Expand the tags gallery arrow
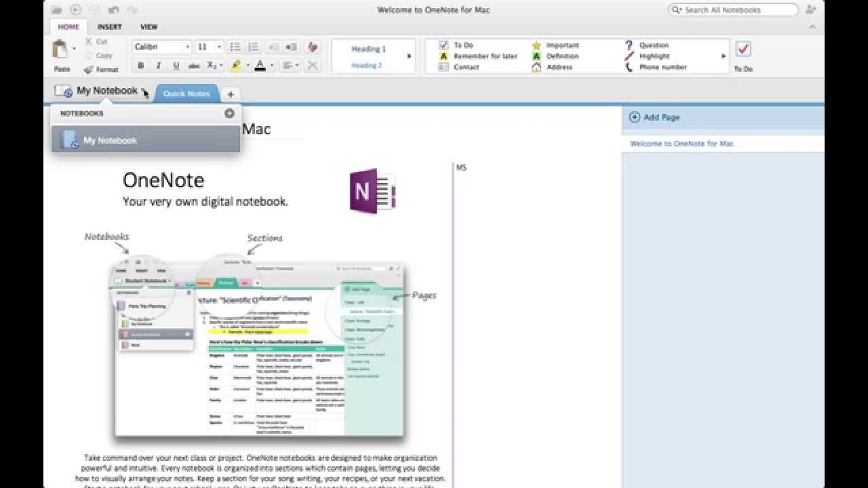This screenshot has height=488, width=868. (724, 56)
